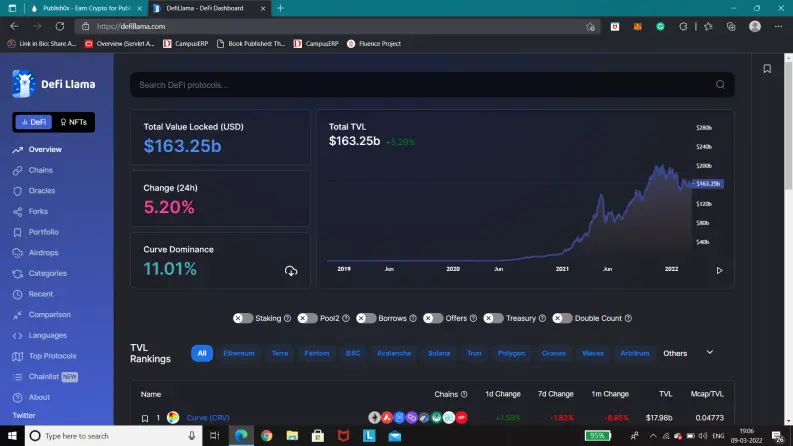Open Microsoft Store from taskbar

tap(318, 435)
